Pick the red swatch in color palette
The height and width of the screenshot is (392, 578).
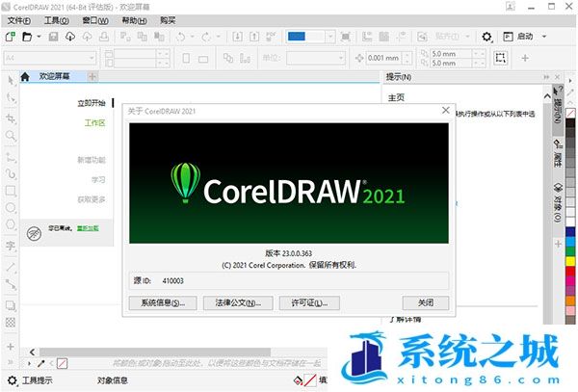point(570,272)
